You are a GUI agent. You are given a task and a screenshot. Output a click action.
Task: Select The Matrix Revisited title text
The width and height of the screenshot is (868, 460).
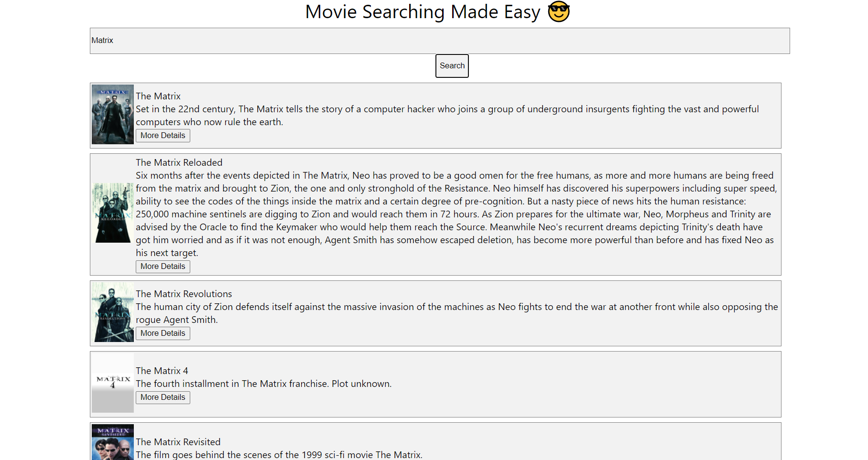[178, 442]
